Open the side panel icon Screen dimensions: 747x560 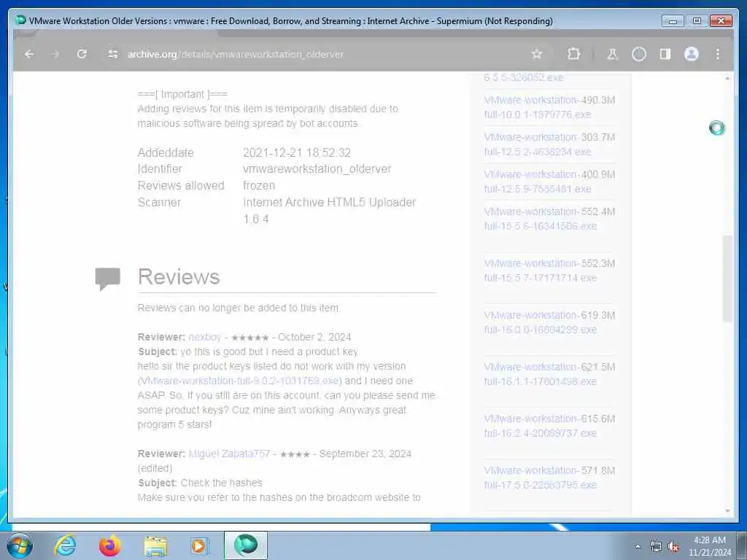point(665,54)
